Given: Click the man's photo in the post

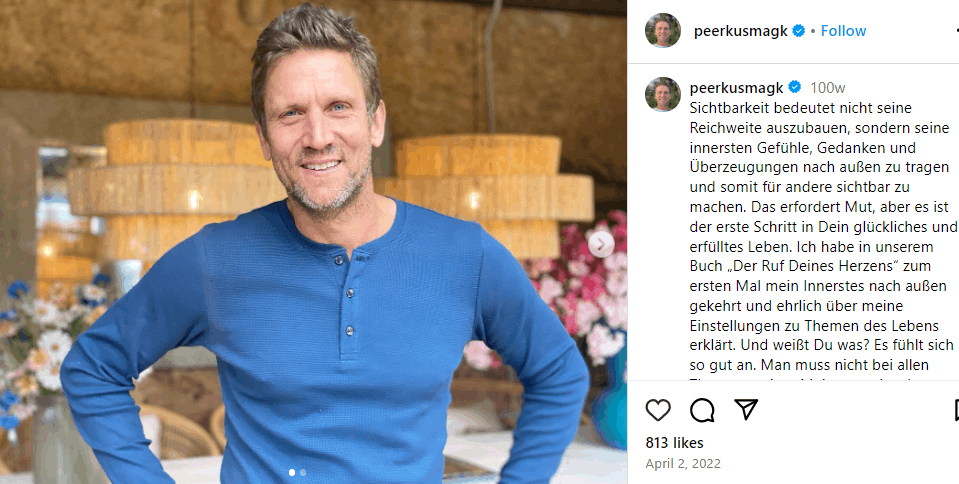Looking at the screenshot, I should [313, 242].
